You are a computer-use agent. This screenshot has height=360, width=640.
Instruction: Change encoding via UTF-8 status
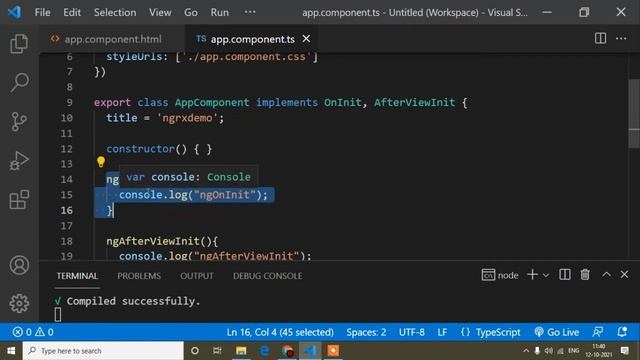[x=411, y=332]
